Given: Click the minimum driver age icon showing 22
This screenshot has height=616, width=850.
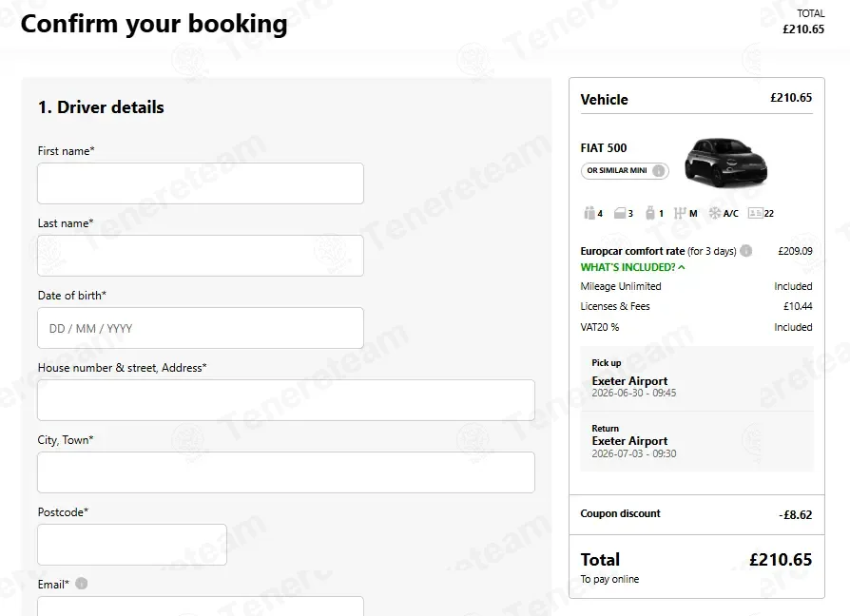Looking at the screenshot, I should pos(755,213).
